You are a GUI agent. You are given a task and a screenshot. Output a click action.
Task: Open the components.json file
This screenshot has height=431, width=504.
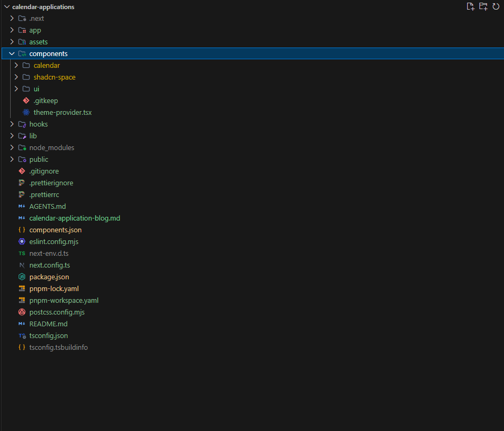point(56,230)
